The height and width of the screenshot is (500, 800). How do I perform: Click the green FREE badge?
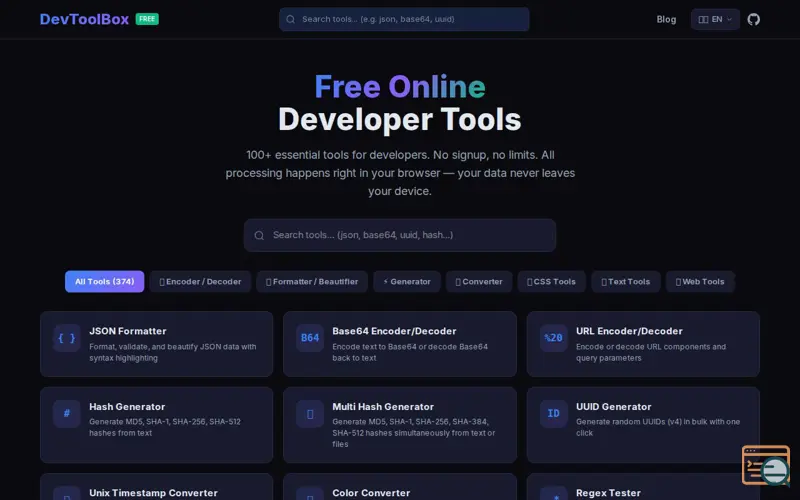pyautogui.click(x=147, y=19)
